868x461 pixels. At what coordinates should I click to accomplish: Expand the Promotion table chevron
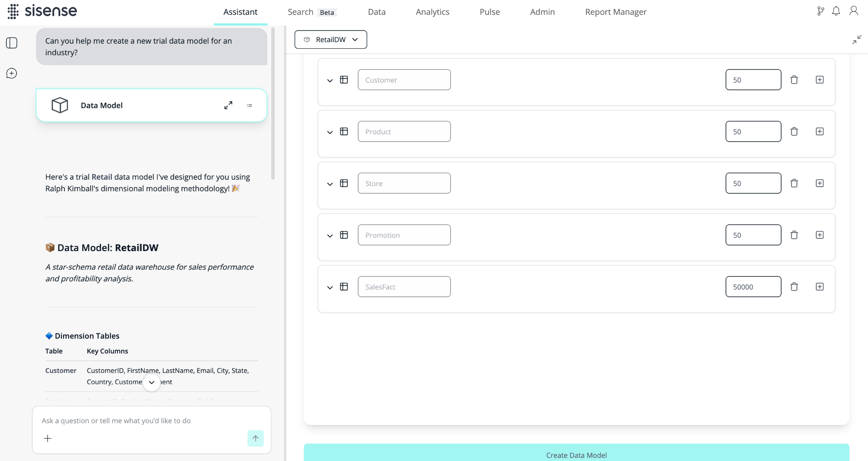pyautogui.click(x=330, y=236)
